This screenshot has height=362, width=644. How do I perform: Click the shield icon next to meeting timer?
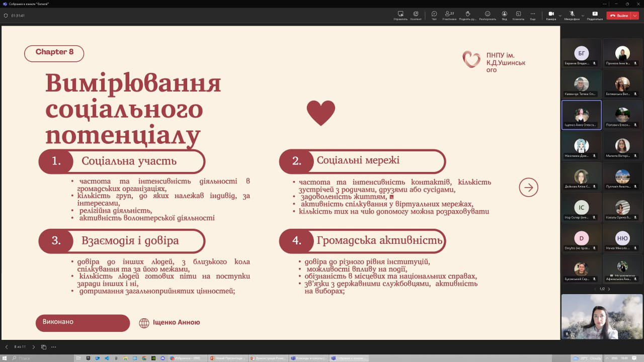pyautogui.click(x=6, y=16)
